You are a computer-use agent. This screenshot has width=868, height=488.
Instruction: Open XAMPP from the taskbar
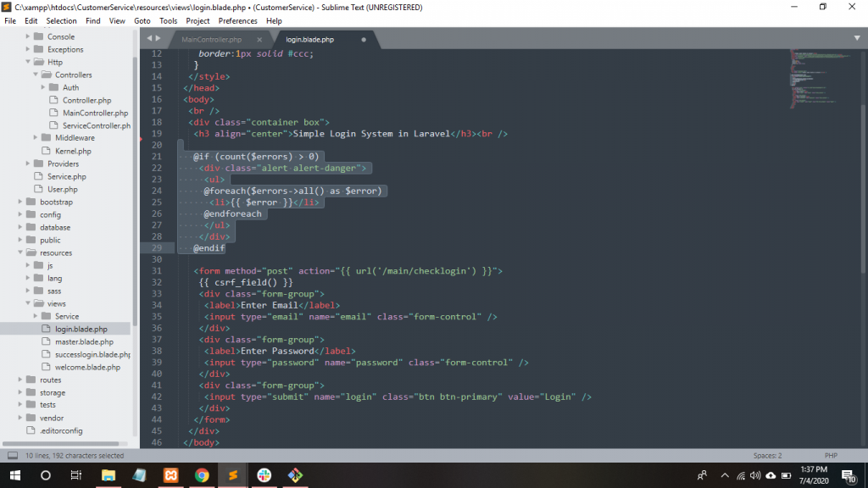coord(171,475)
